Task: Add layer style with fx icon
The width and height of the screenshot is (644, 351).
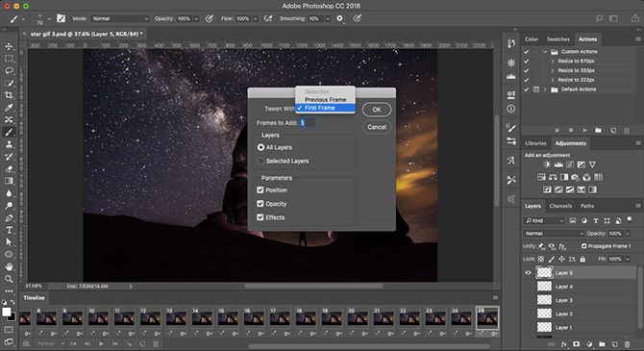Action: pos(564,344)
